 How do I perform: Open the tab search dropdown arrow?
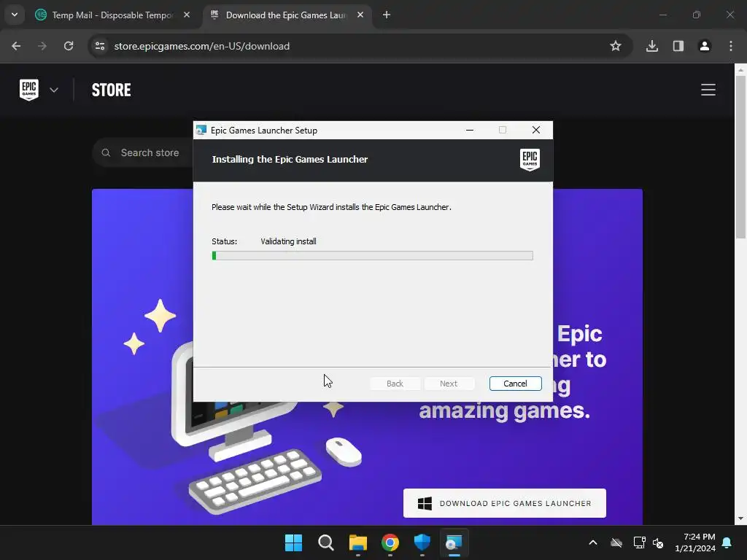15,15
